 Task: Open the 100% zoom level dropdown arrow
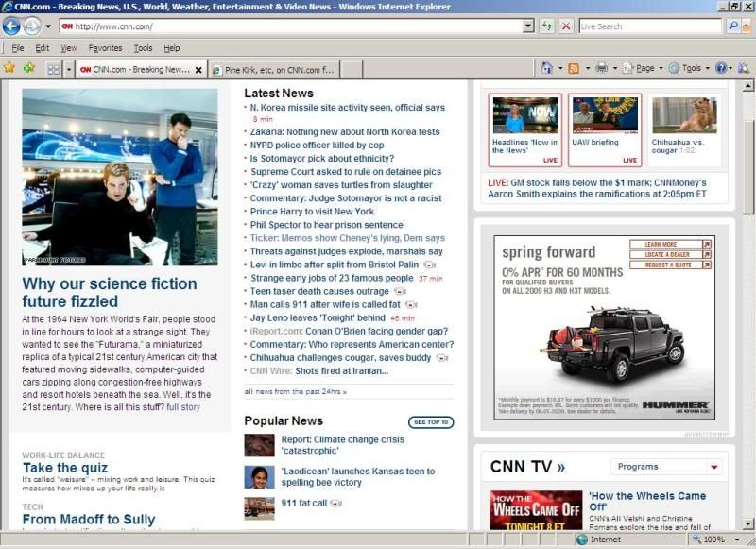[737, 540]
